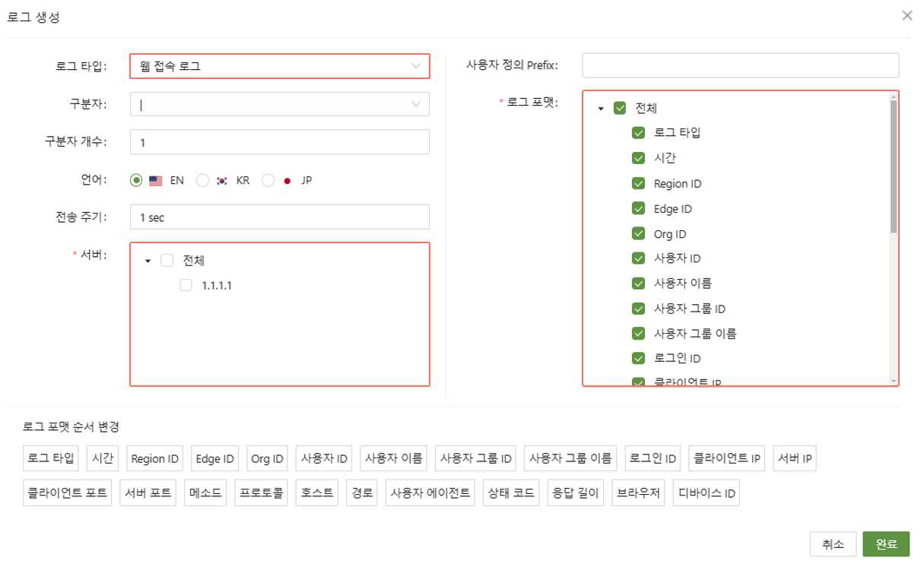Collapse the 로그 포맷 tree 전체 node
924x567 pixels.
pos(601,109)
